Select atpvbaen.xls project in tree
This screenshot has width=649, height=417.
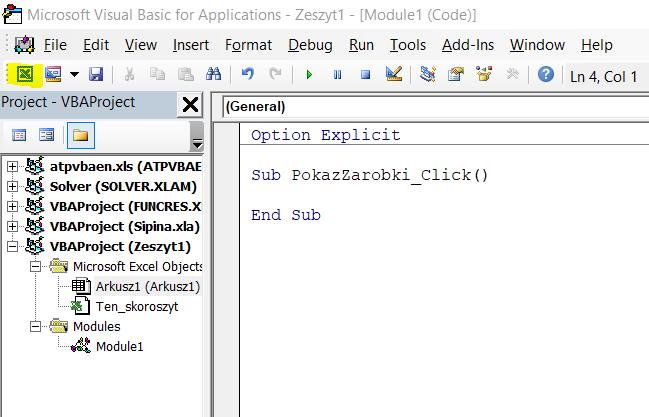click(125, 166)
